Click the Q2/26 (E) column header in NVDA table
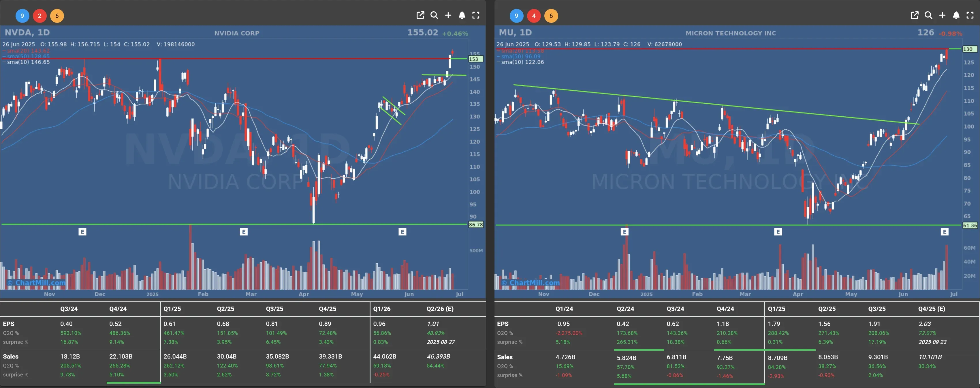The image size is (980, 388). [440, 309]
